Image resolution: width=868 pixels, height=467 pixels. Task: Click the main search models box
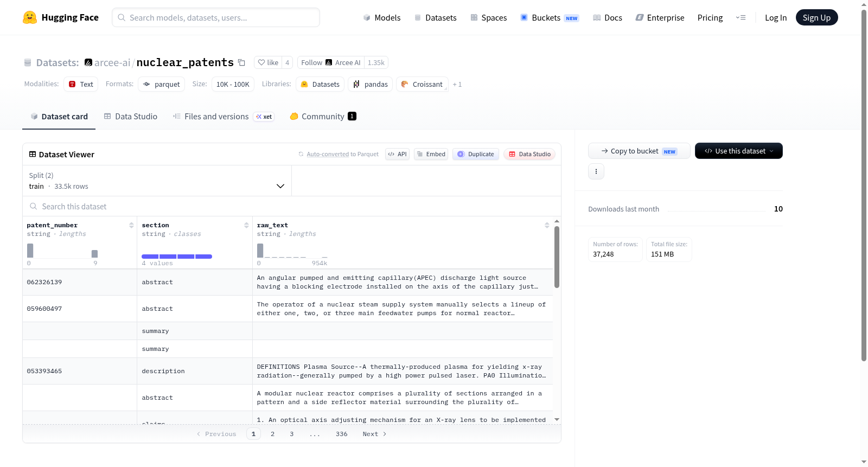point(216,17)
